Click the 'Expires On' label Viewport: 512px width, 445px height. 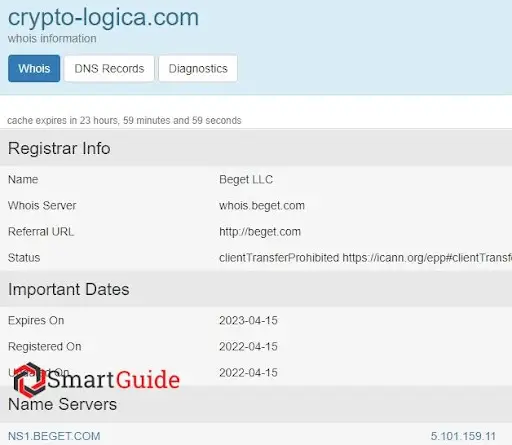tap(36, 320)
